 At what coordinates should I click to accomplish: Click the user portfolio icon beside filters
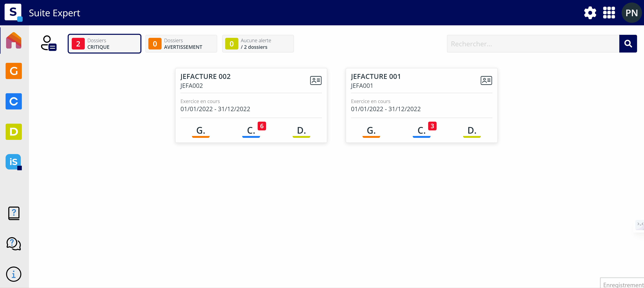click(x=49, y=43)
